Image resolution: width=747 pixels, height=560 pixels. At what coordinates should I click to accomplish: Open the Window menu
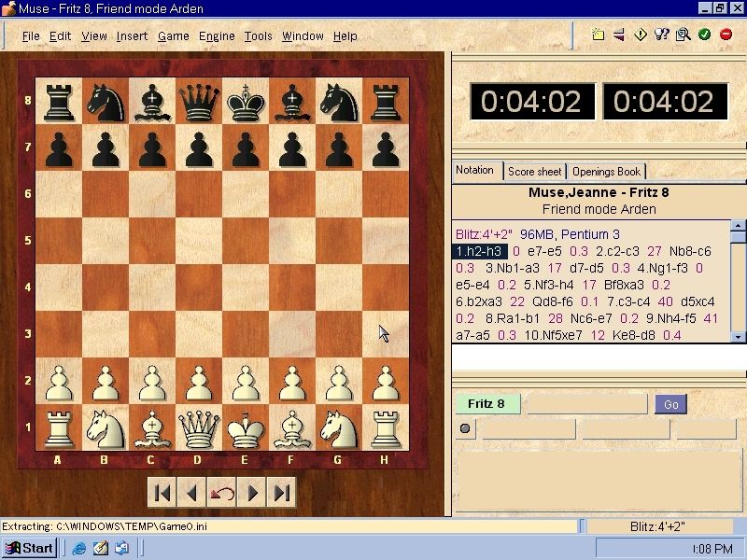pos(303,36)
